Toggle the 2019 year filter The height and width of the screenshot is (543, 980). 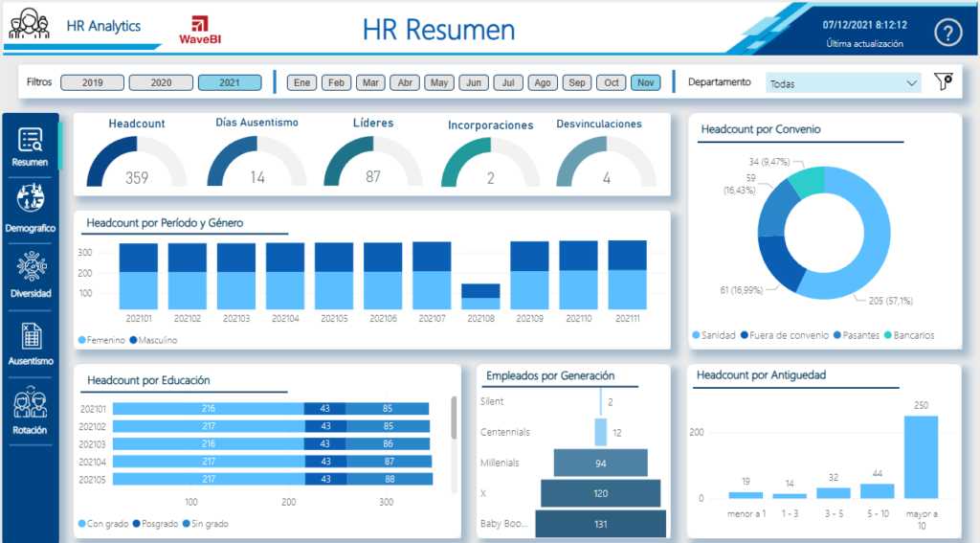click(x=93, y=82)
